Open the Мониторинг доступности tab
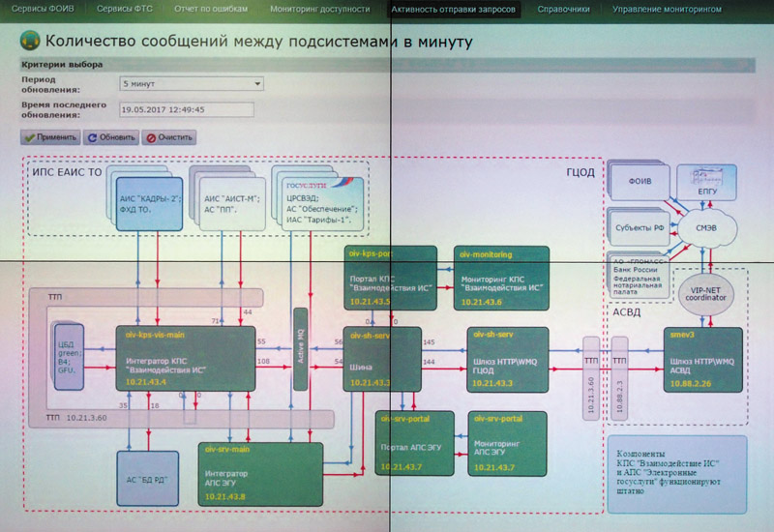 (x=320, y=10)
